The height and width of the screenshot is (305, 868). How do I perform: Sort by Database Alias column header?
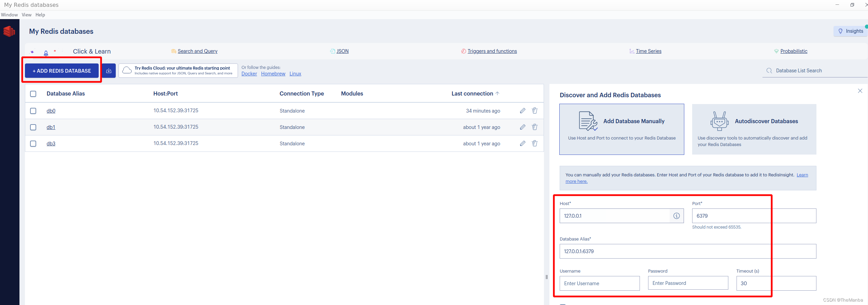tap(66, 93)
